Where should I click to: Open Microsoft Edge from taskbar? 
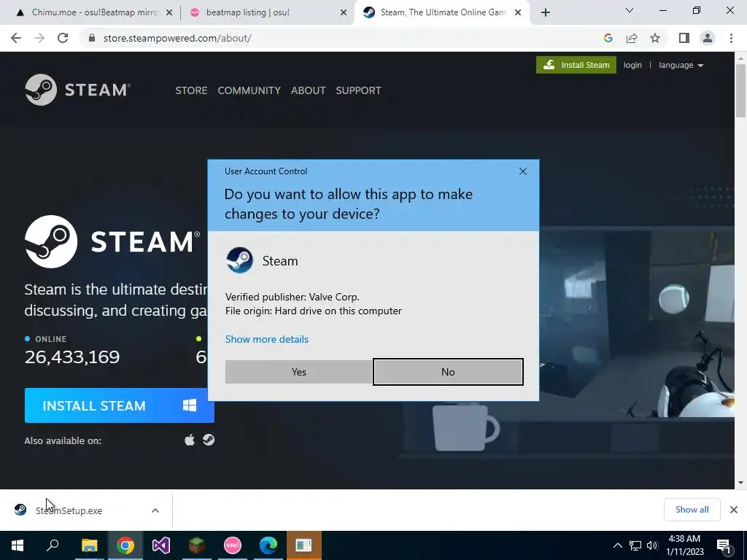pyautogui.click(x=268, y=545)
